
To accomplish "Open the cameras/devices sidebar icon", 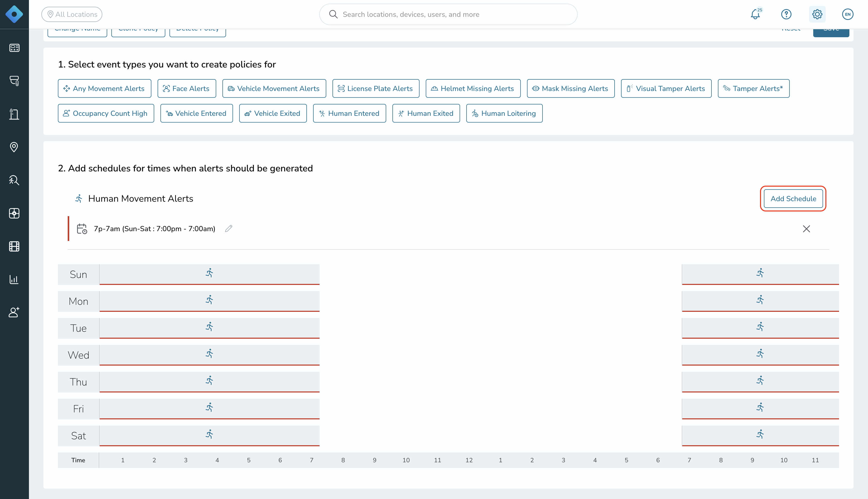I will click(14, 81).
